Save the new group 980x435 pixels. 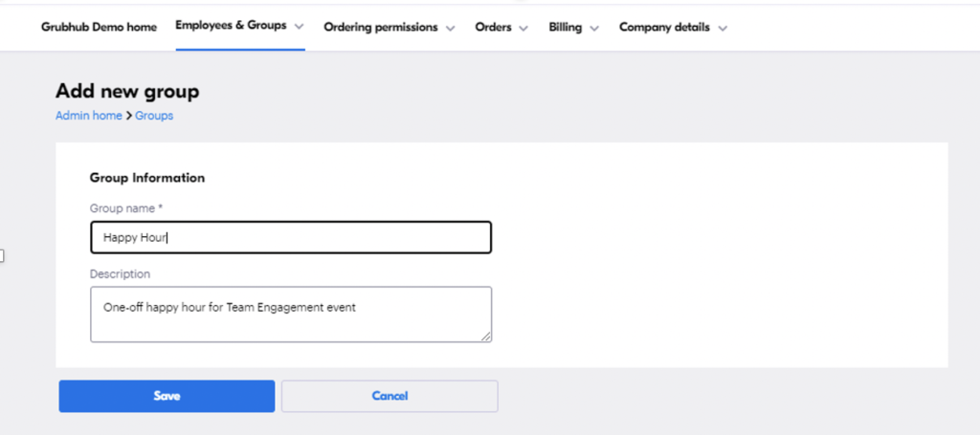[x=167, y=397]
